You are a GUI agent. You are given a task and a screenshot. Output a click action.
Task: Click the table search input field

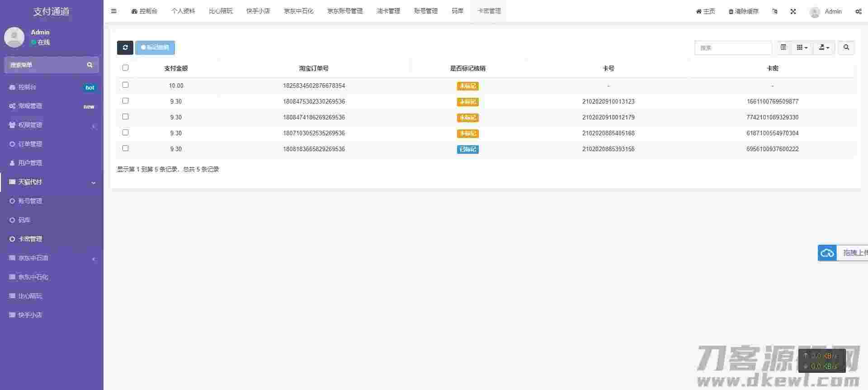732,48
